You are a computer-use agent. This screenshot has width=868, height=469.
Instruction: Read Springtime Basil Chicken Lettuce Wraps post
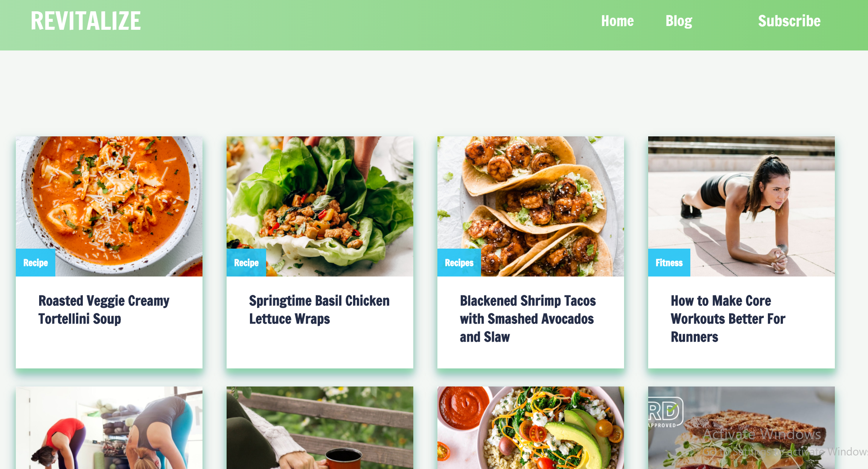pos(319,310)
